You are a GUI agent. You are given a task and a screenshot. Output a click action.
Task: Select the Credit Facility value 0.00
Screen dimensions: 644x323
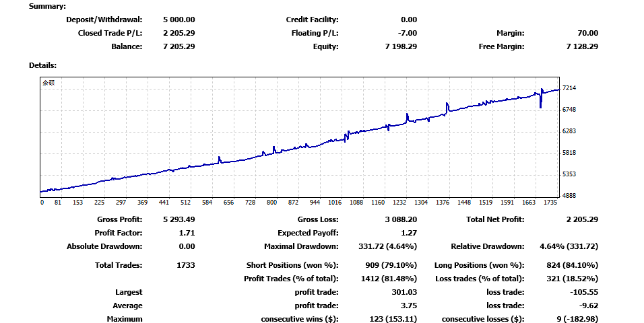(409, 20)
